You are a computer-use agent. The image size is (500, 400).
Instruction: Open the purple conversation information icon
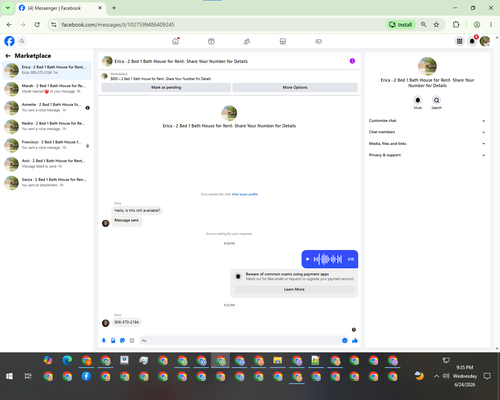pos(352,61)
